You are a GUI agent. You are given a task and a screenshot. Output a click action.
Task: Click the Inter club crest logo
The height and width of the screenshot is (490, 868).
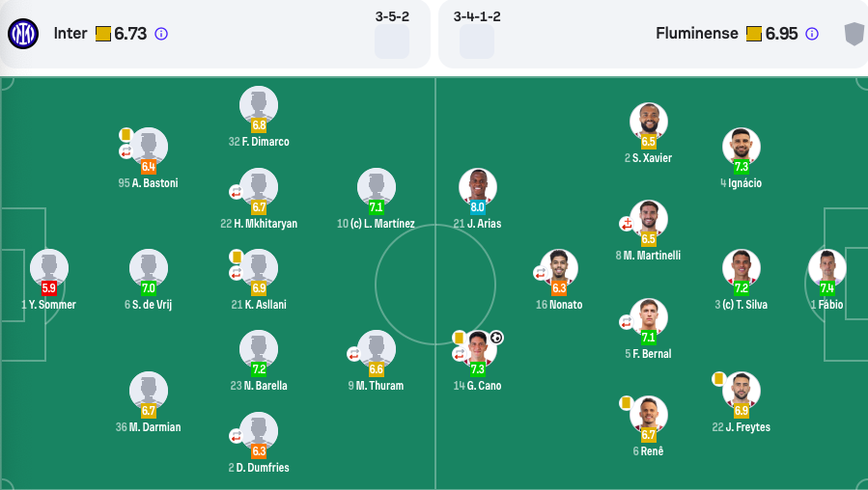point(23,34)
